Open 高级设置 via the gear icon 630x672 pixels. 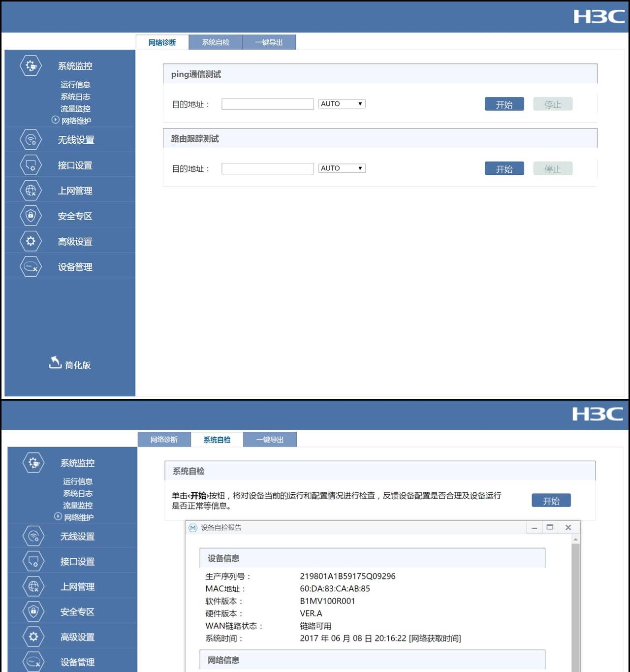pyautogui.click(x=30, y=241)
